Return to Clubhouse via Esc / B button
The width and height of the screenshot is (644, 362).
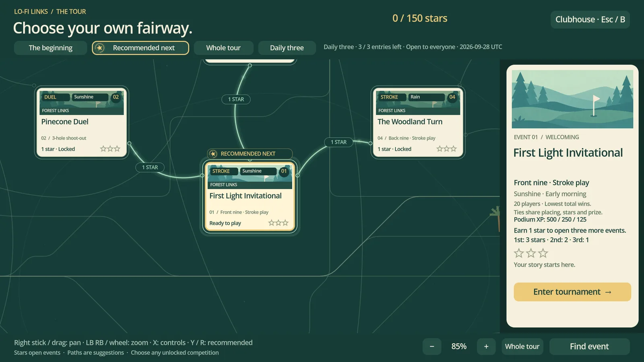click(x=590, y=19)
